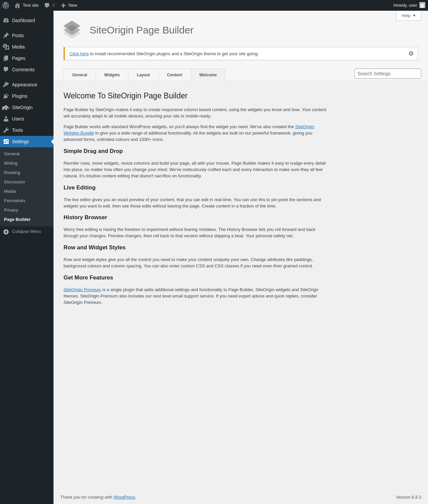Open the comments bubble icon in admin bar
The height and width of the screenshot is (504, 428).
click(47, 5)
